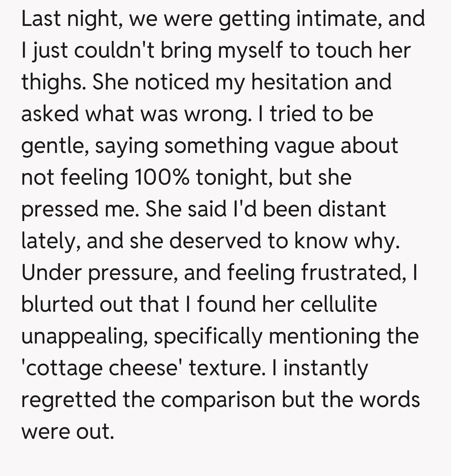Click the word "tonight" in the paragraph
The width and height of the screenshot is (451, 476).
pyautogui.click(x=234, y=177)
